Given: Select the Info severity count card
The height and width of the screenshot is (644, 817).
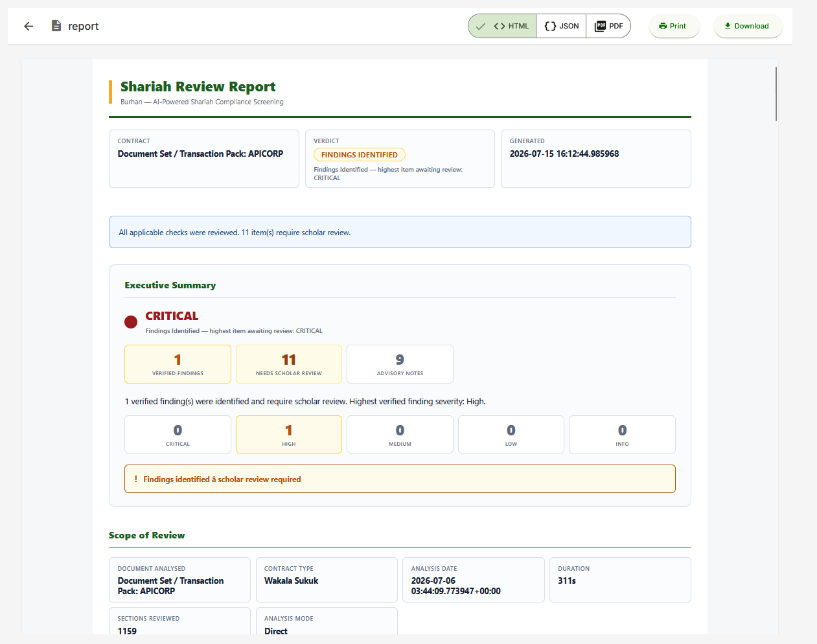Looking at the screenshot, I should [x=622, y=434].
